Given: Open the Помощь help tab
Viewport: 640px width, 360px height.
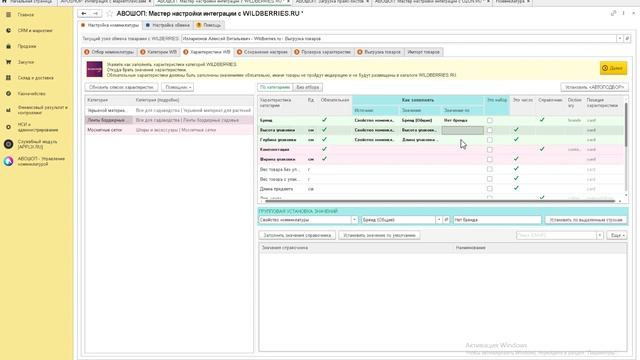Looking at the screenshot, I should pos(209,25).
